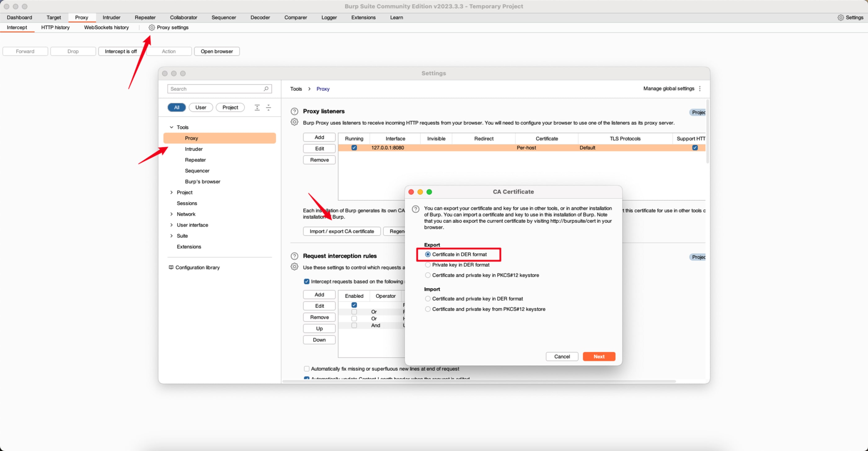Expand the User interface tree node
Screen dimensions: 868x451
(x=171, y=225)
